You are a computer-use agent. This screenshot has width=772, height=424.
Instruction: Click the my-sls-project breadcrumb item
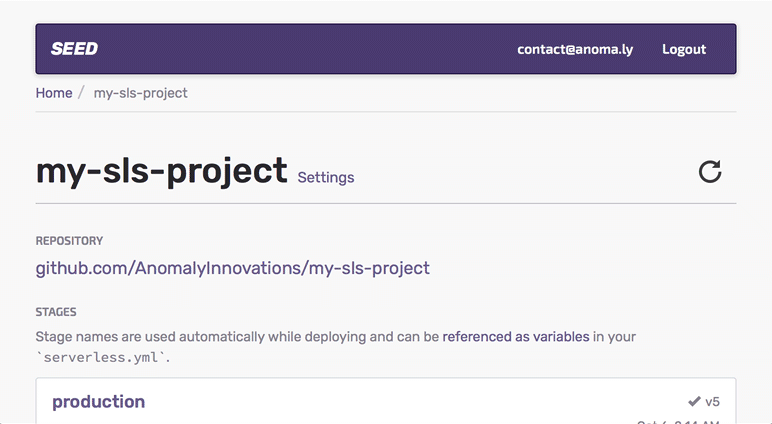pos(140,93)
